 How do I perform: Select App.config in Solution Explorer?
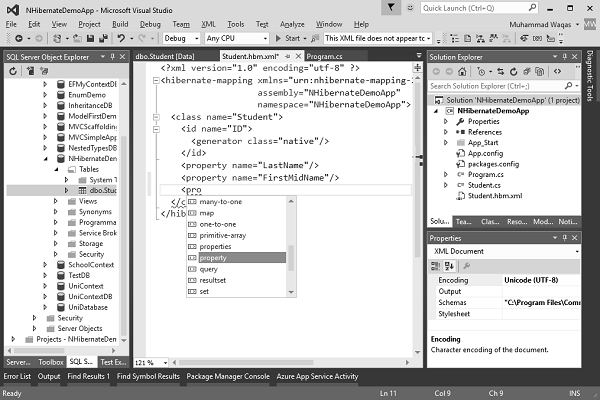coord(485,153)
